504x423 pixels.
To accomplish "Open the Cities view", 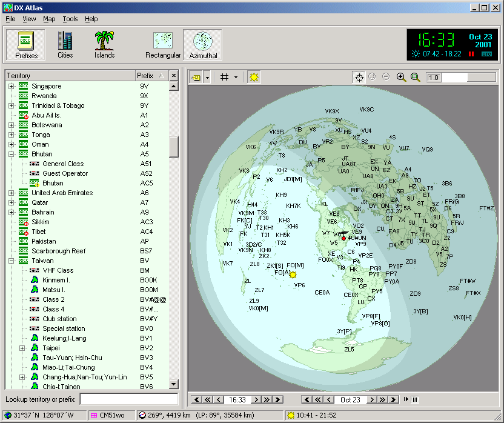I will click(65, 44).
